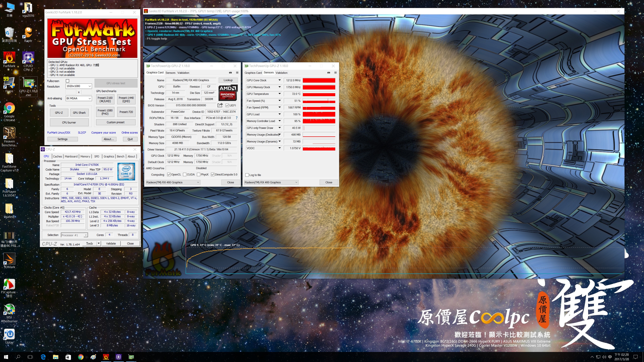Open the GPU Core Clock sensor dropdown arrow
644x362 pixels.
pyautogui.click(x=280, y=80)
